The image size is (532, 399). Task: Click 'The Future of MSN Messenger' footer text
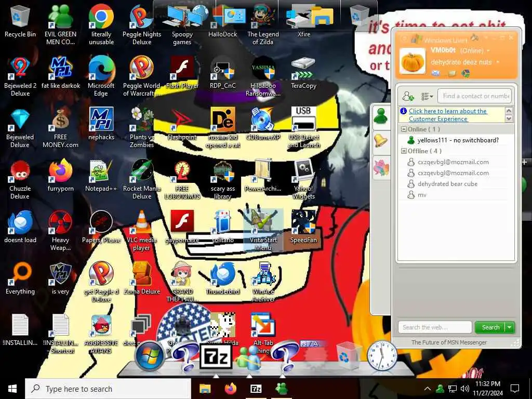pyautogui.click(x=449, y=342)
